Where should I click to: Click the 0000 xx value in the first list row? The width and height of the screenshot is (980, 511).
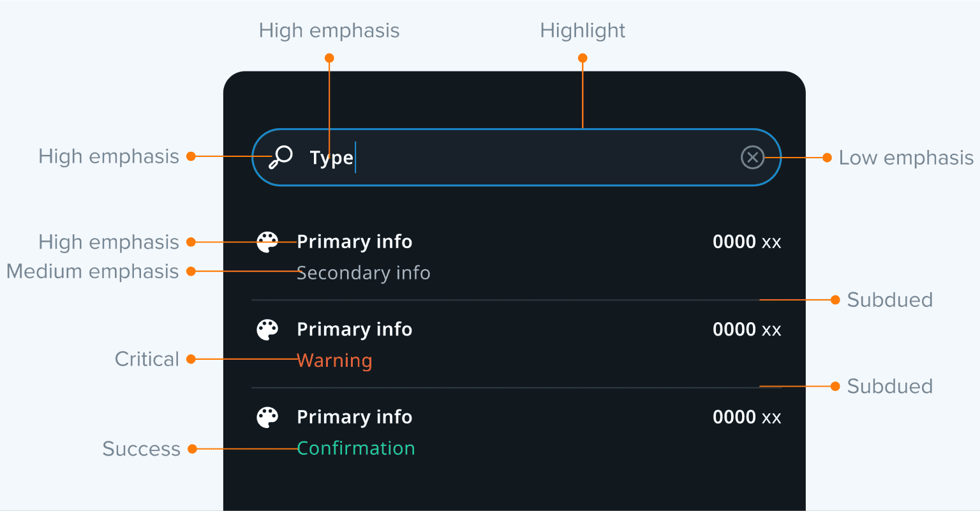click(x=746, y=242)
